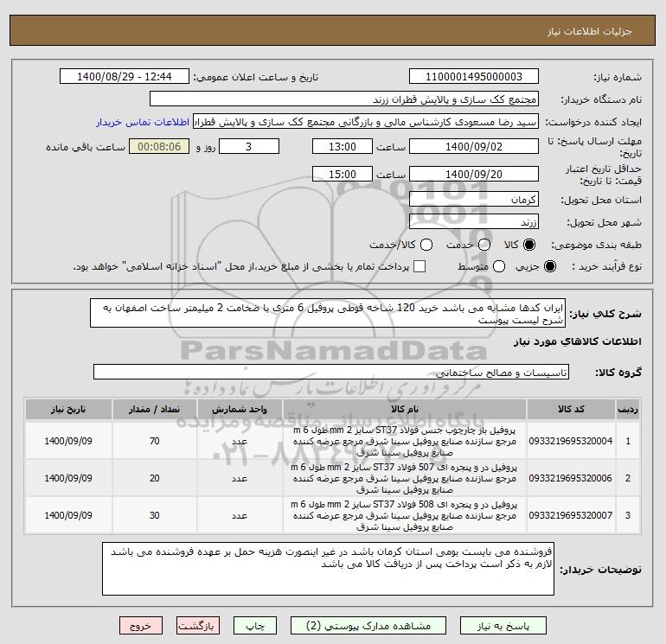The image size is (666, 644).
Task: Click the تعداد / مقدار column header
Action: pyautogui.click(x=154, y=409)
